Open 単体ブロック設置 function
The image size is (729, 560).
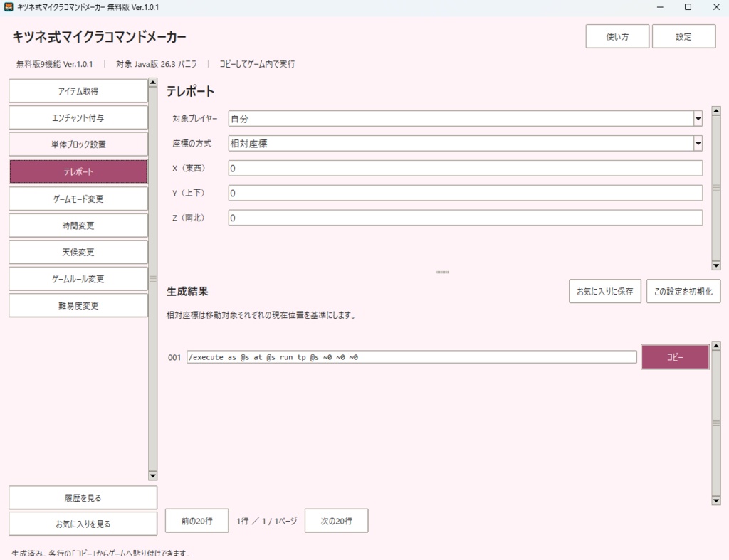[x=78, y=144]
